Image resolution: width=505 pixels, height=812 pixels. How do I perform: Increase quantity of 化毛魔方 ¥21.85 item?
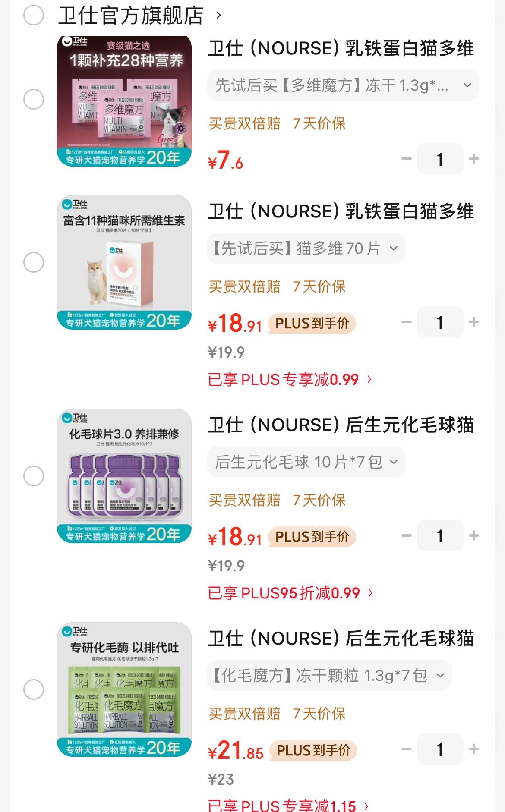point(473,749)
